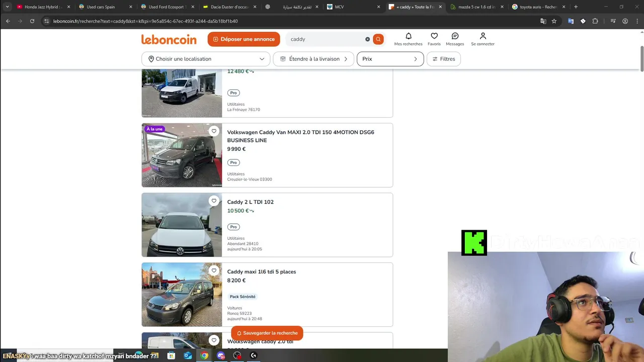Open white Caddy front-view photo

coord(182,225)
